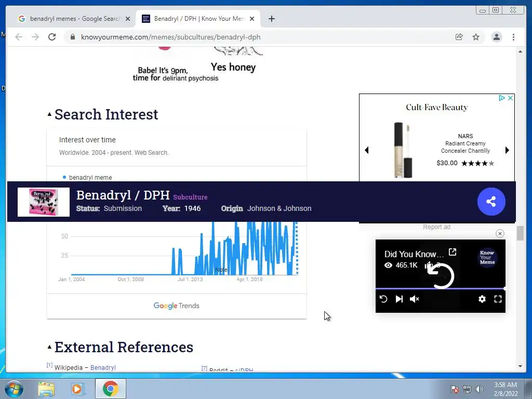Open the Benadryl thumbnail in sticky header

44,202
